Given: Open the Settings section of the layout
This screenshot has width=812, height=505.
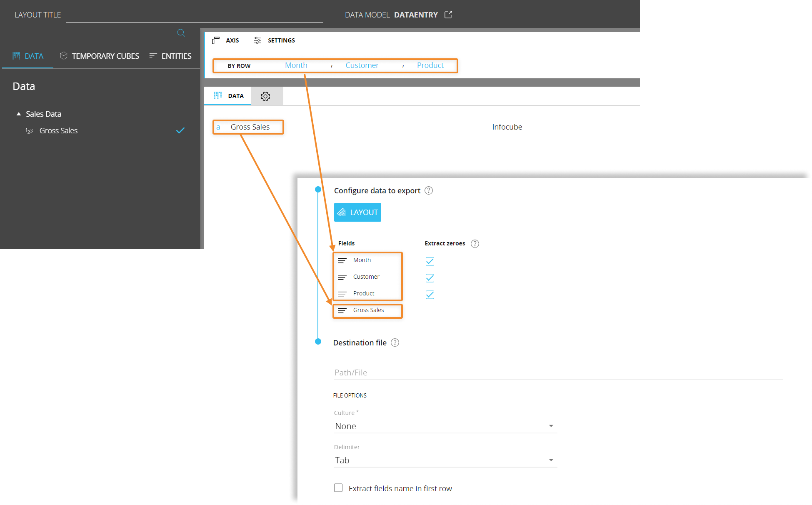Looking at the screenshot, I should (x=275, y=40).
